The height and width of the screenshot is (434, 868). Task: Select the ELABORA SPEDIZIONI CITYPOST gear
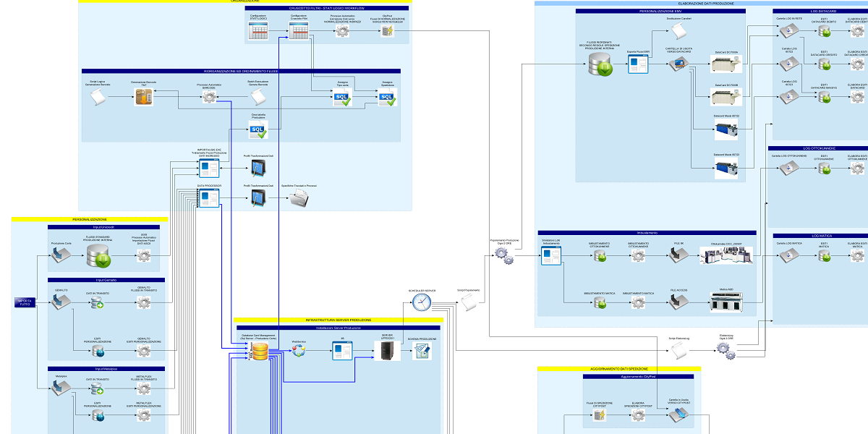point(638,416)
